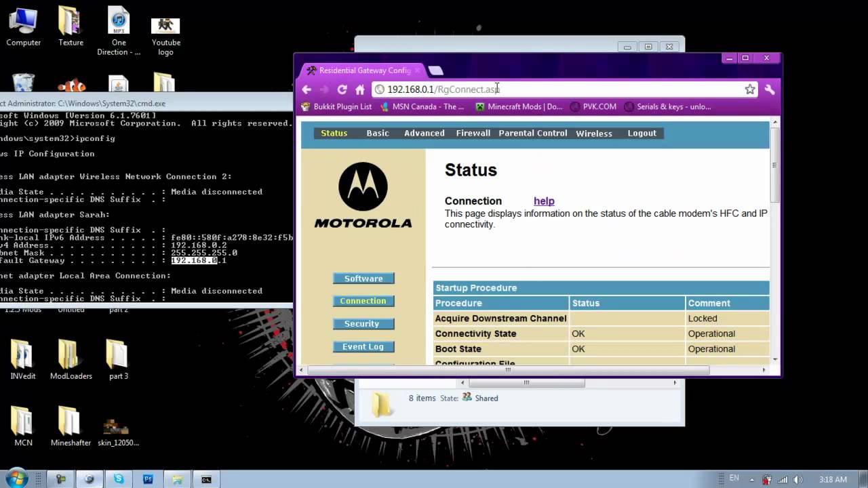The image size is (868, 488).
Task: Open the Minecraft Mods bookmark
Action: coord(519,106)
